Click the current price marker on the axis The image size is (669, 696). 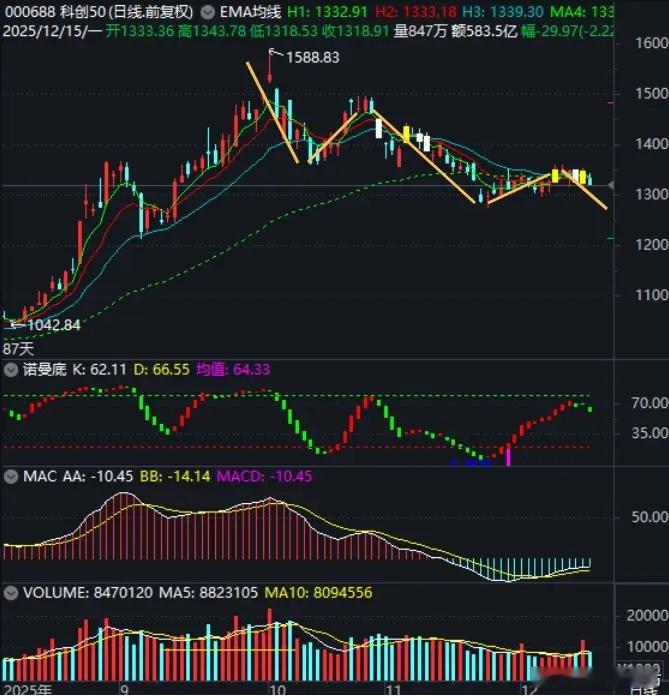[x=611, y=185]
